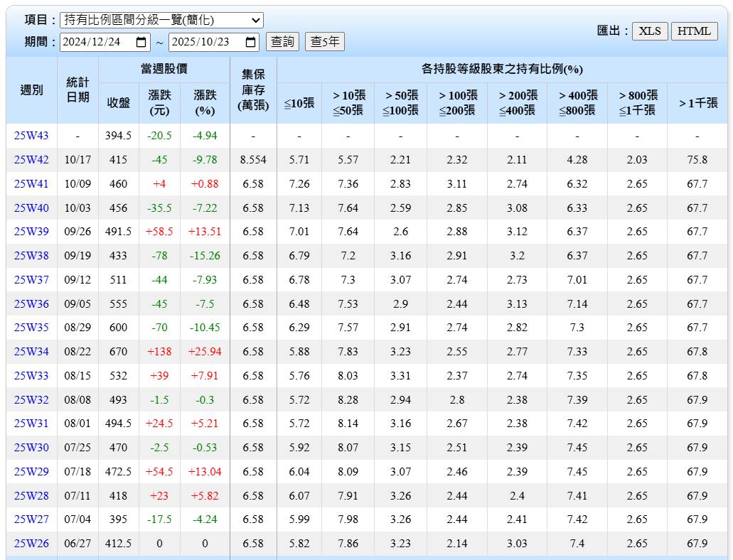Click the 各持股等級股東之持有比例(%) header

click(502, 70)
